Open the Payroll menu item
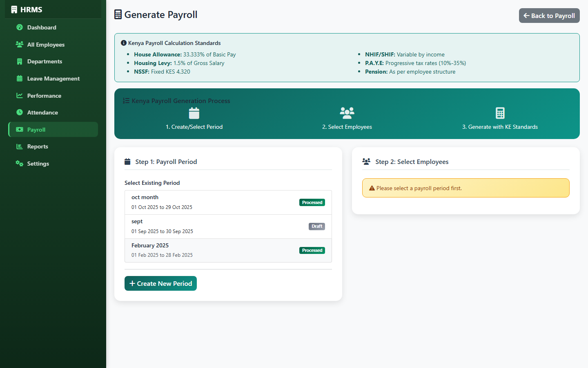The height and width of the screenshot is (368, 588). click(x=53, y=130)
